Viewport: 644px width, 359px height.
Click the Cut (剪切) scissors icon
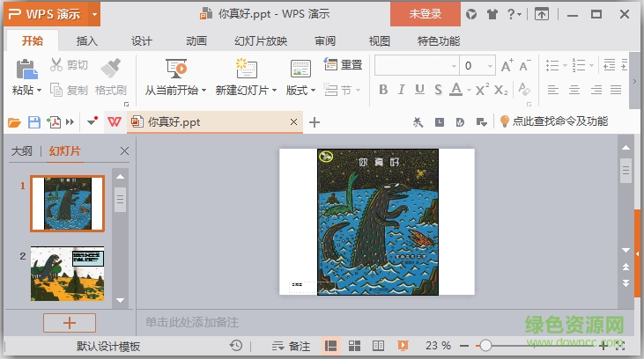pyautogui.click(x=56, y=65)
